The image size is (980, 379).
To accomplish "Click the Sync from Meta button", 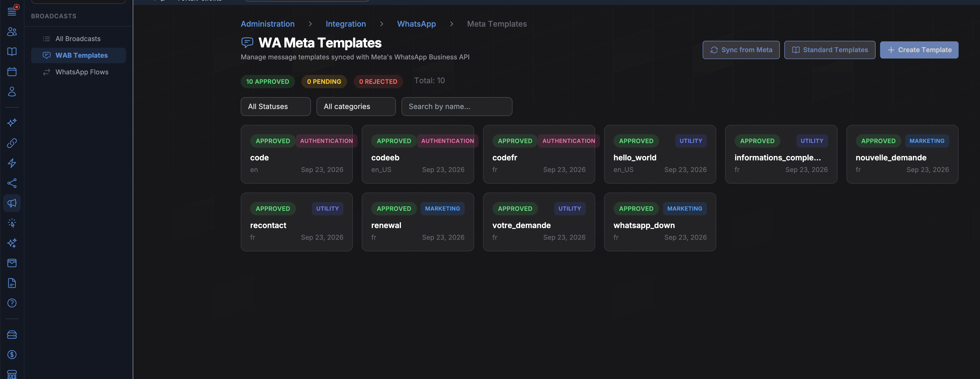I will [x=741, y=50].
